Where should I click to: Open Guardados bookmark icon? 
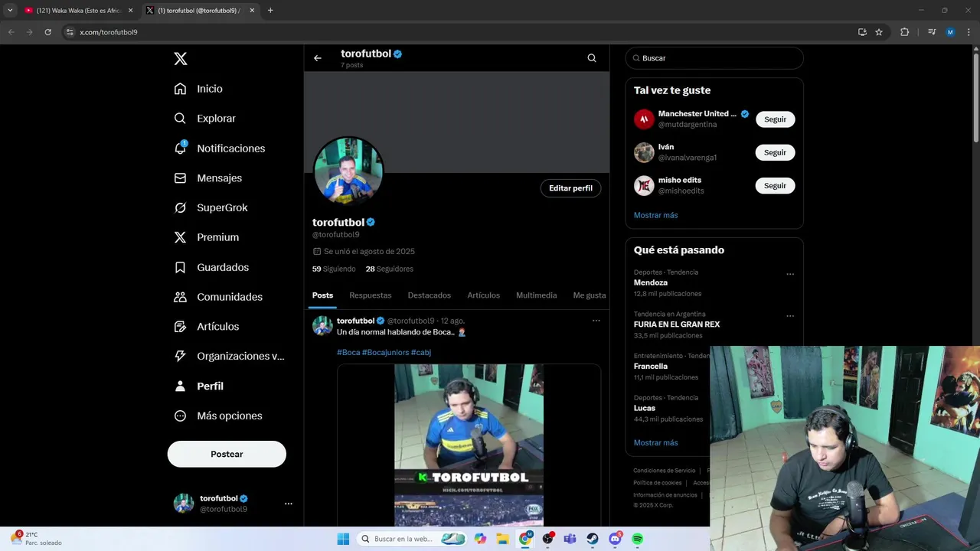tap(180, 267)
